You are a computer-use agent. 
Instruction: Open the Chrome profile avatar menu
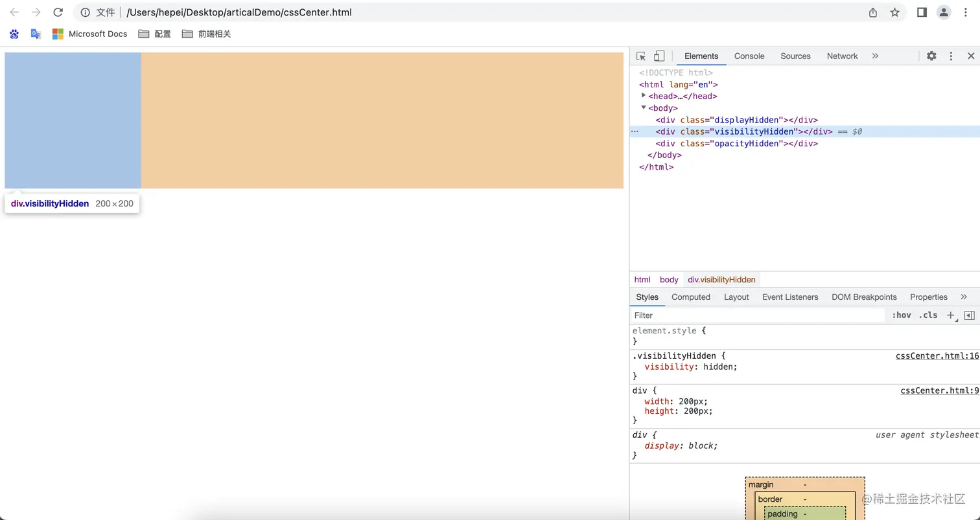click(944, 12)
